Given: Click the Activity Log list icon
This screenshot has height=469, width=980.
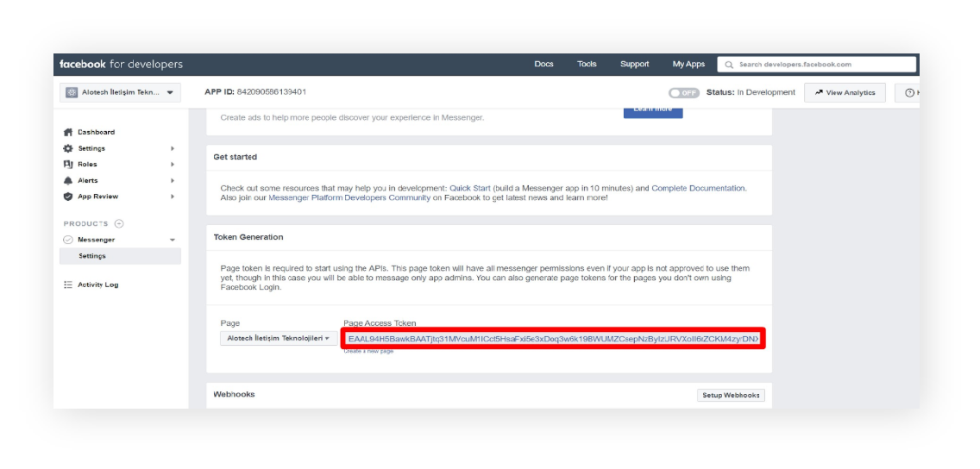Looking at the screenshot, I should coord(68,285).
